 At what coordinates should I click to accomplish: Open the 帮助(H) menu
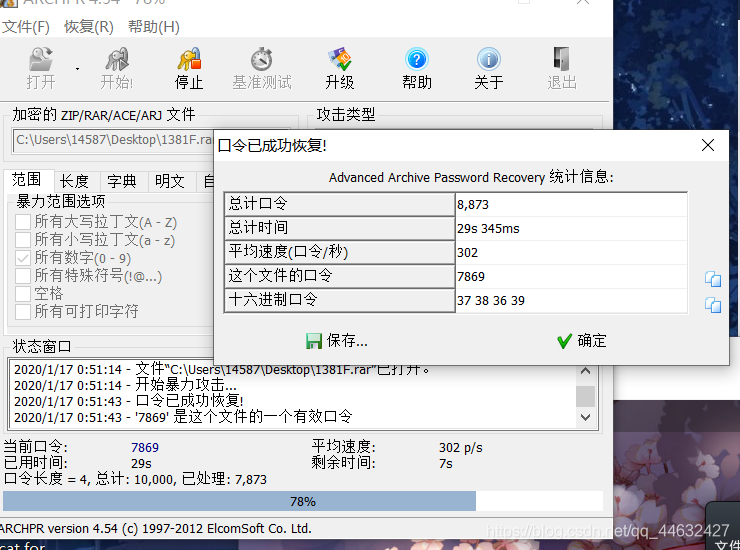153,27
